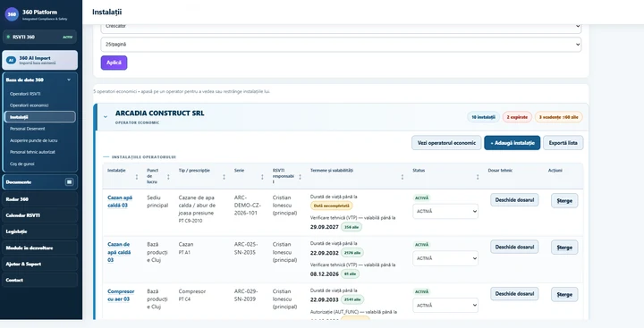Click the 10 instalații badge
The height and width of the screenshot is (328, 644).
tap(483, 117)
